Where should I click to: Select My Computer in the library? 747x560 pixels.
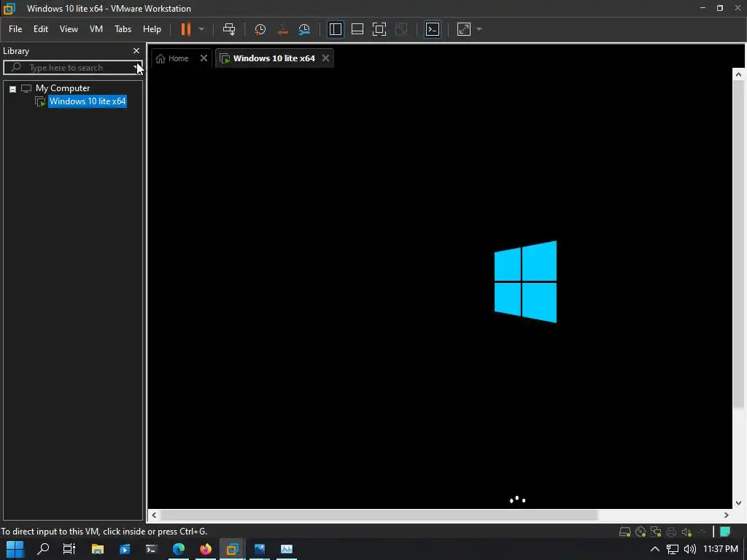coord(63,88)
